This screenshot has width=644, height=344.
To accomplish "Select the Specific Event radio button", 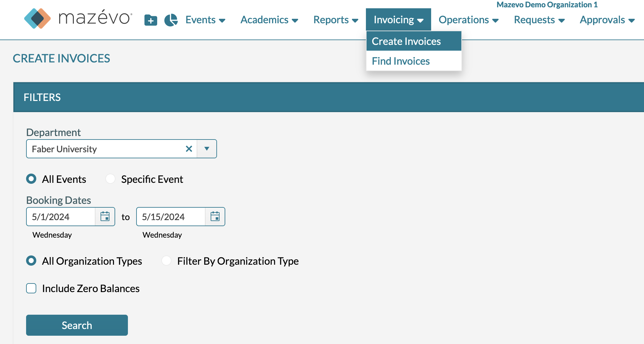I will click(110, 179).
